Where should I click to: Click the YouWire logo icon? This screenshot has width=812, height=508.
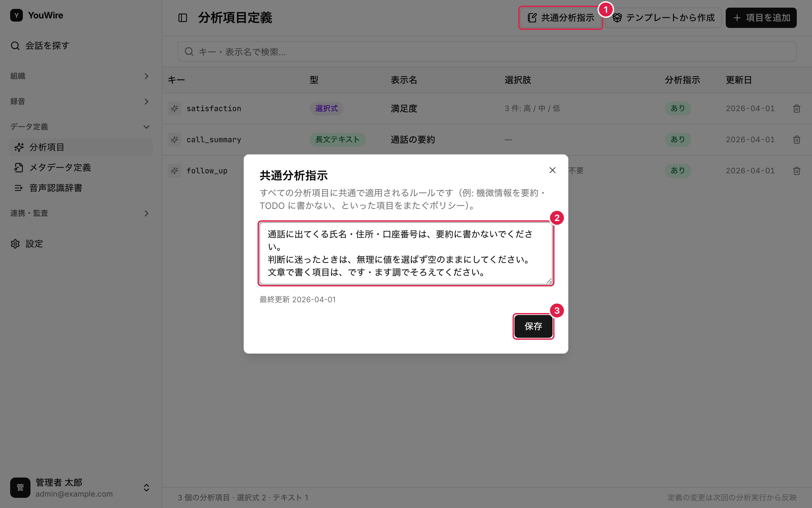[16, 16]
